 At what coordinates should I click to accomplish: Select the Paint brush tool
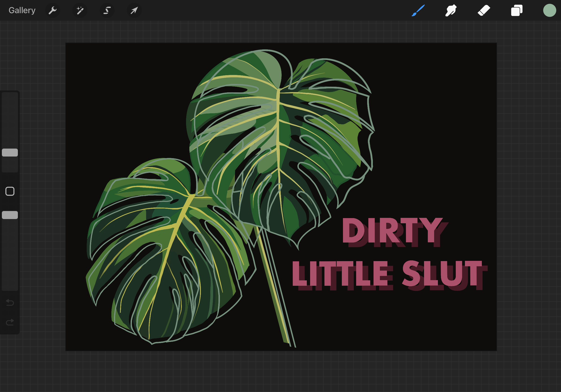tap(418, 11)
